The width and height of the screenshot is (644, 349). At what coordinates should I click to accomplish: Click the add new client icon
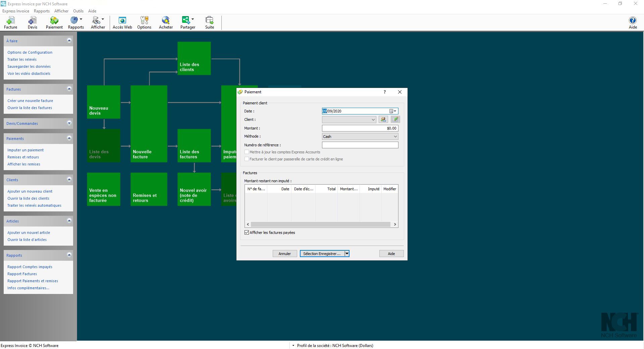click(383, 119)
